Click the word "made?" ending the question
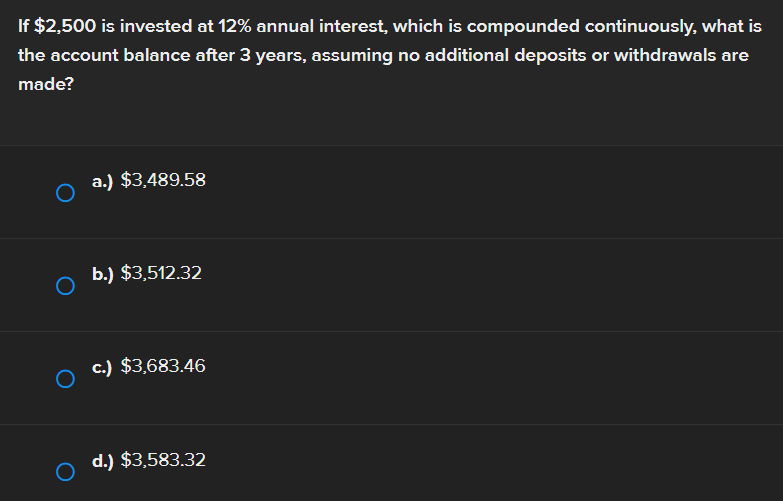Image resolution: width=783 pixels, height=501 pixels. coord(44,85)
